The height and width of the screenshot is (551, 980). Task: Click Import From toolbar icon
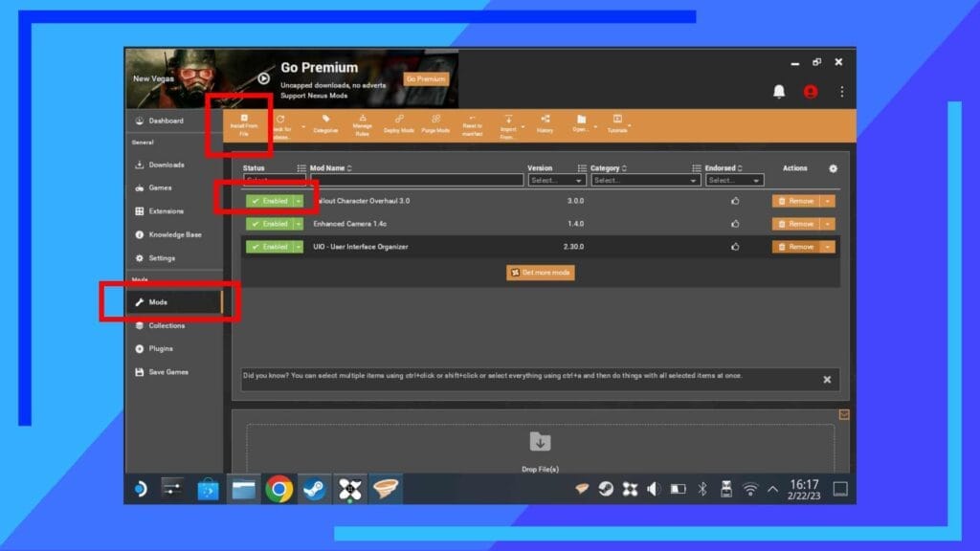pos(508,127)
